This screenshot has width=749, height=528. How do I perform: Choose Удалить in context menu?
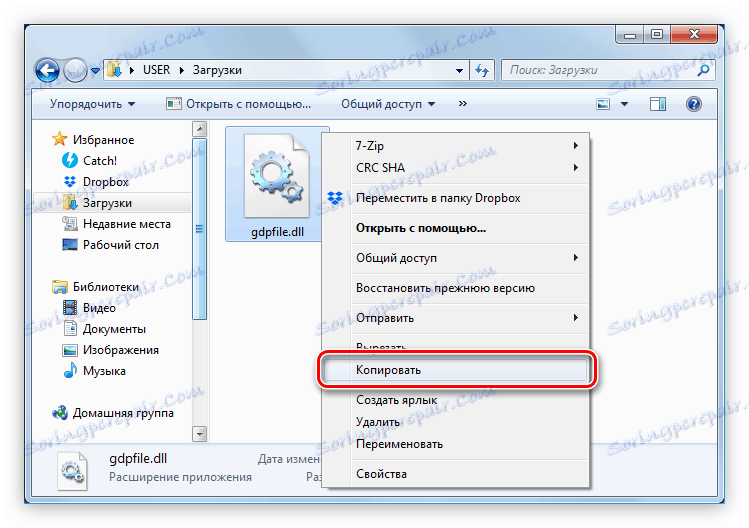(455, 422)
